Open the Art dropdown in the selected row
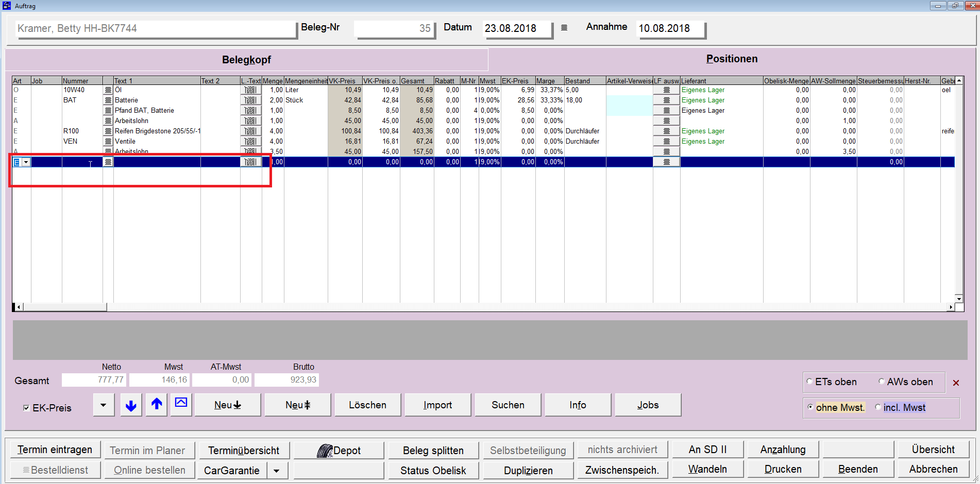Screen dimensions: 980x484 pos(26,162)
